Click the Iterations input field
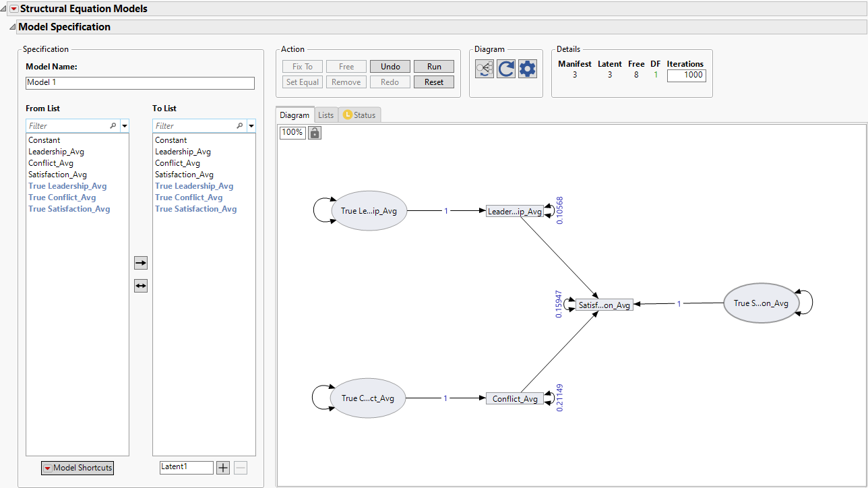Viewport: 868px width, 488px height. [686, 75]
